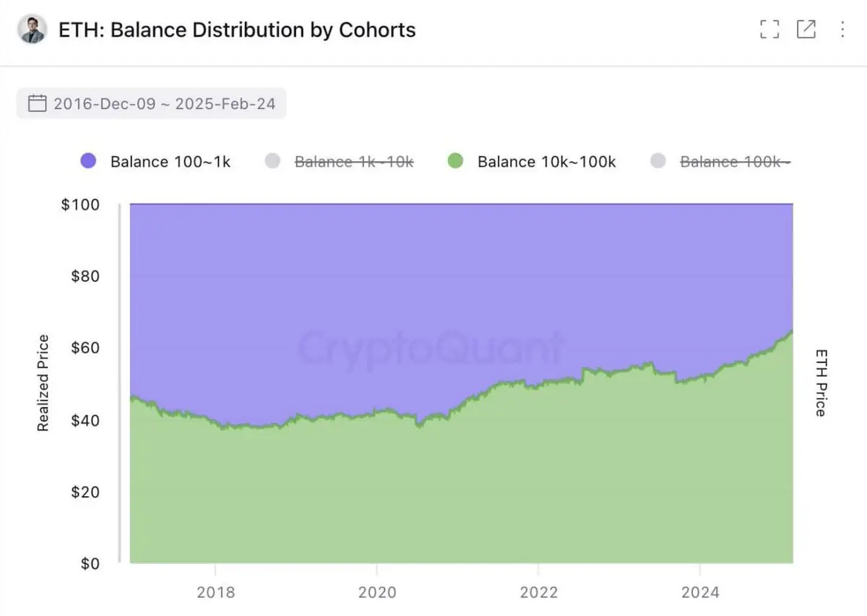Click the grey Balance 100k~ legend dot
The width and height of the screenshot is (867, 616).
[x=658, y=161]
